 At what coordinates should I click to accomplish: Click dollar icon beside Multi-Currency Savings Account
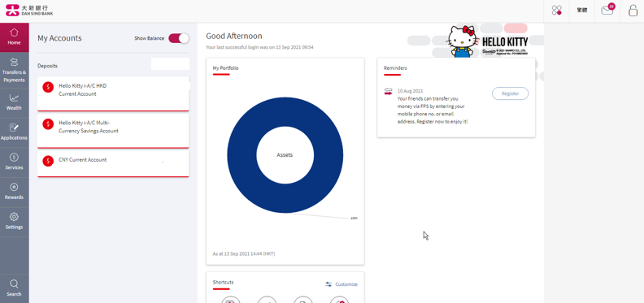(x=48, y=124)
